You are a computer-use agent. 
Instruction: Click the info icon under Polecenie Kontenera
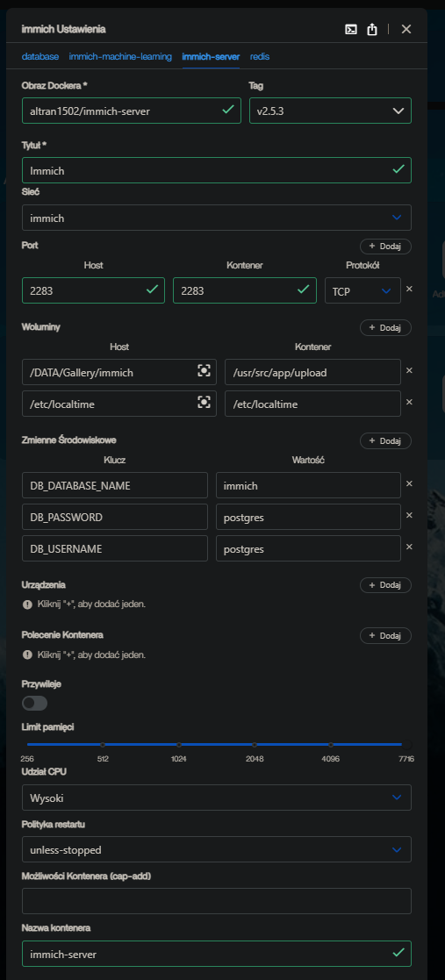(27, 655)
